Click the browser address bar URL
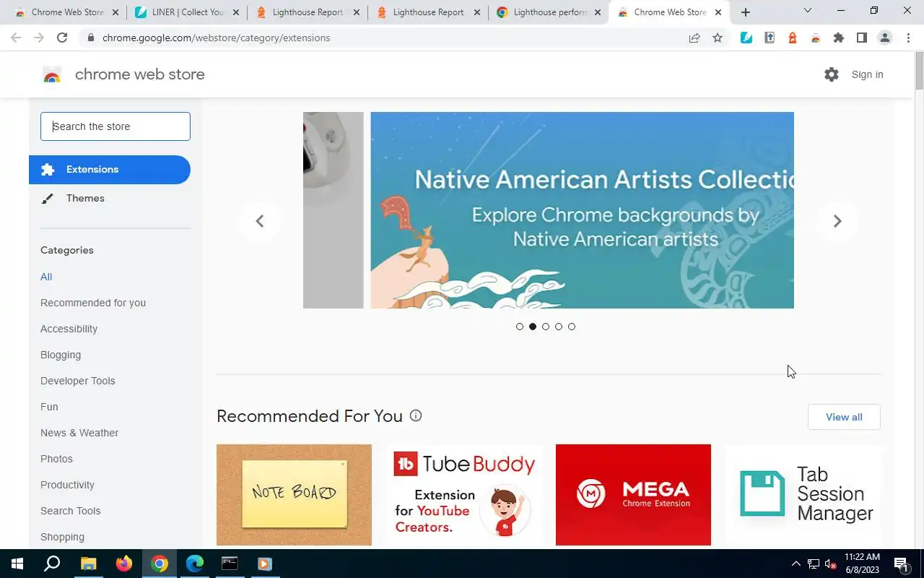924x578 pixels. tap(216, 38)
